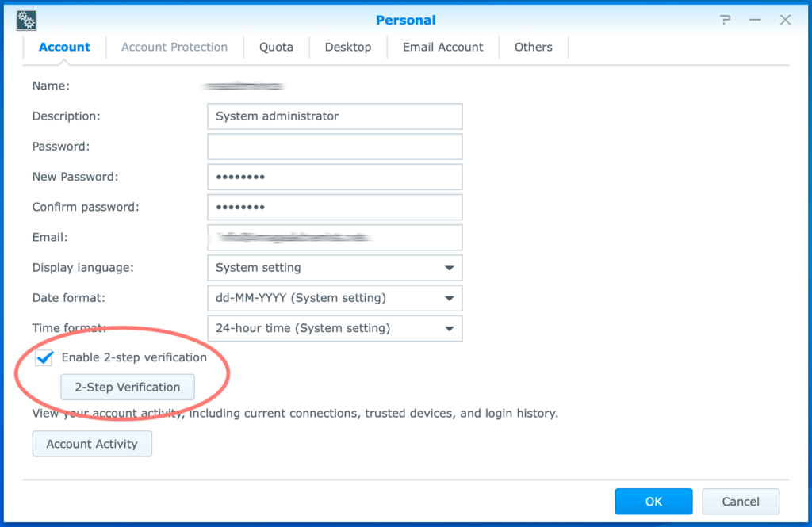Open the 2-Step Verification setup button

tap(127, 387)
